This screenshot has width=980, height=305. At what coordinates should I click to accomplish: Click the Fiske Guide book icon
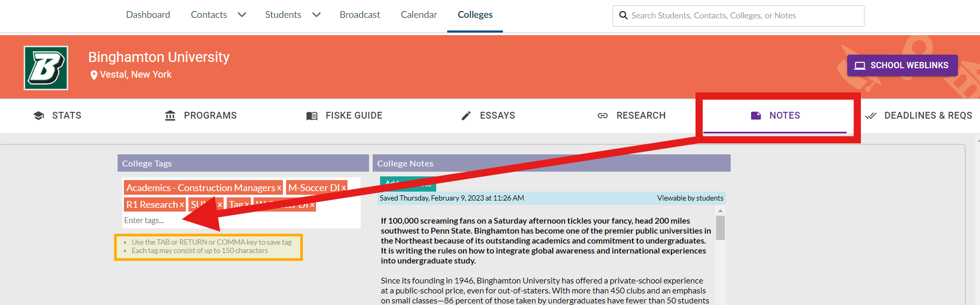[312, 115]
